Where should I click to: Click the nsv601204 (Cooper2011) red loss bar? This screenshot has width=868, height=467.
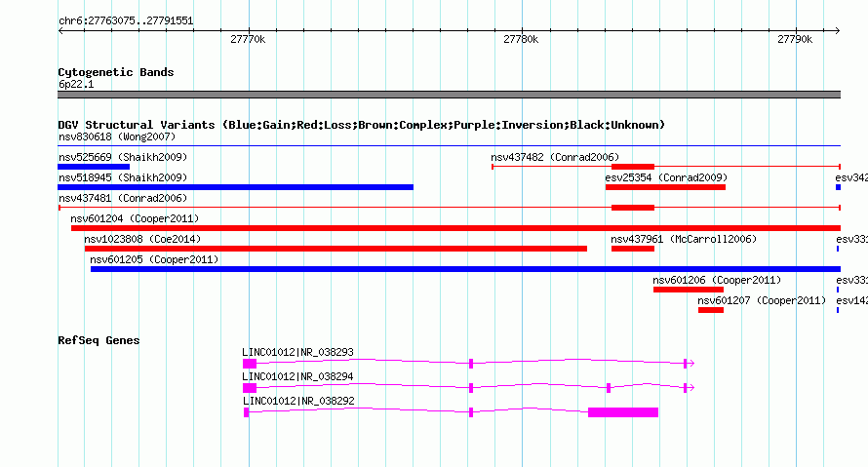coord(455,228)
